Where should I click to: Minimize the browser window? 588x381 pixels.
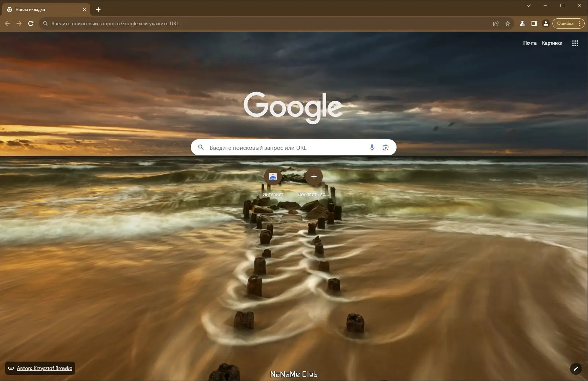pyautogui.click(x=545, y=5)
